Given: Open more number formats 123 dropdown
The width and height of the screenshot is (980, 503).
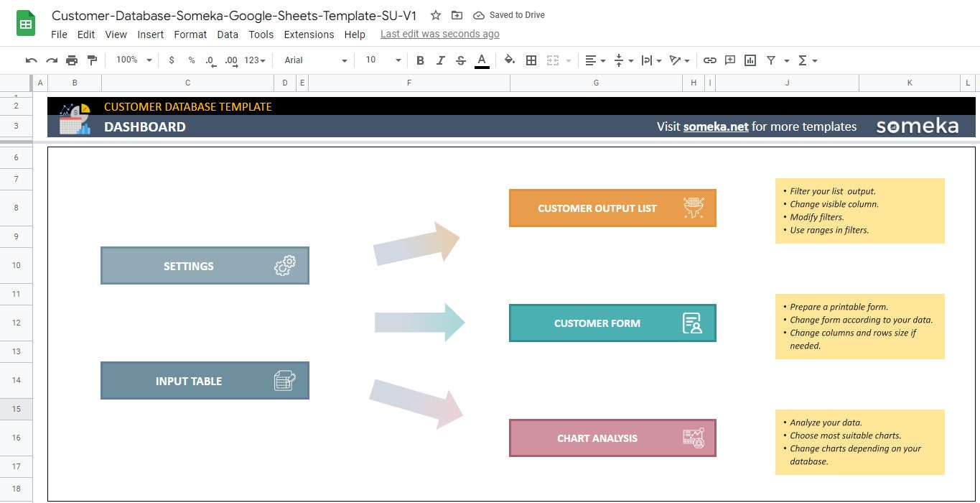Looking at the screenshot, I should pyautogui.click(x=255, y=60).
